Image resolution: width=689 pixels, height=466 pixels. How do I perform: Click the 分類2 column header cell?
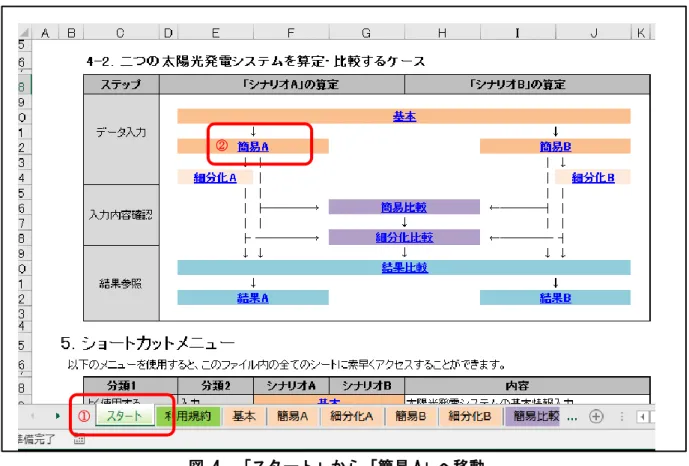[216, 386]
